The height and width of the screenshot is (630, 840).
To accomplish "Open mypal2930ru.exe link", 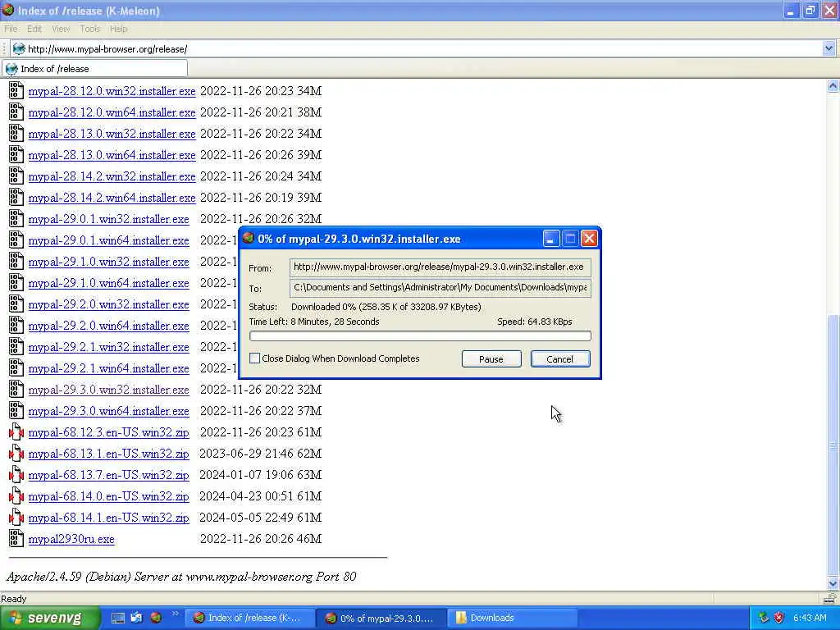I will tap(71, 540).
